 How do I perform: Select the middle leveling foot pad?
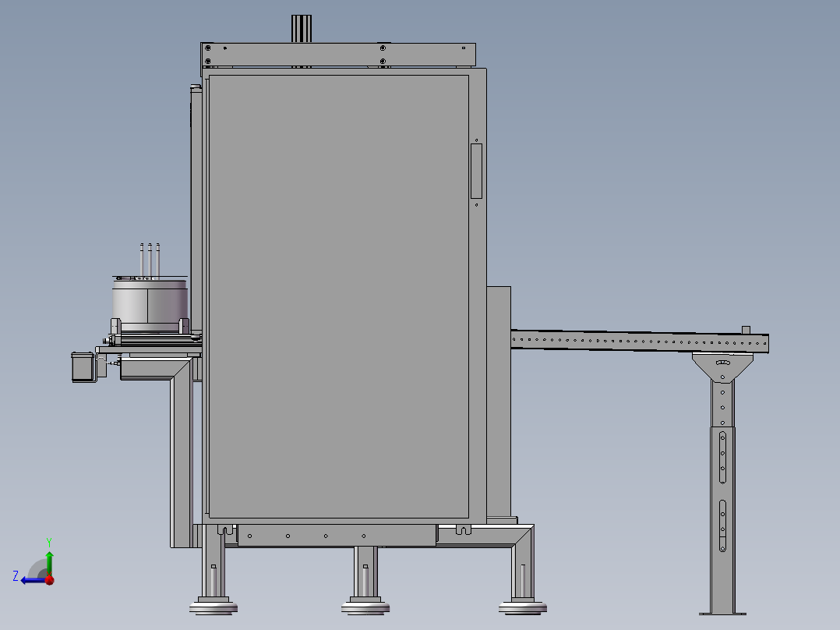click(x=365, y=608)
